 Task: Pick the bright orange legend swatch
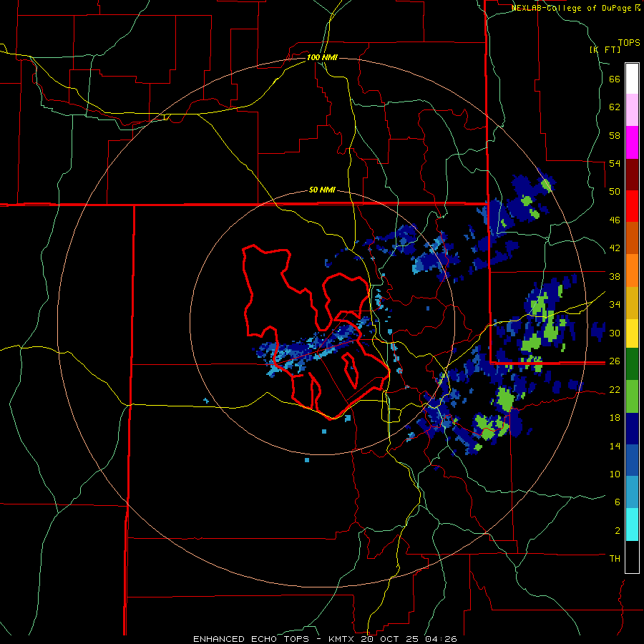(632, 270)
